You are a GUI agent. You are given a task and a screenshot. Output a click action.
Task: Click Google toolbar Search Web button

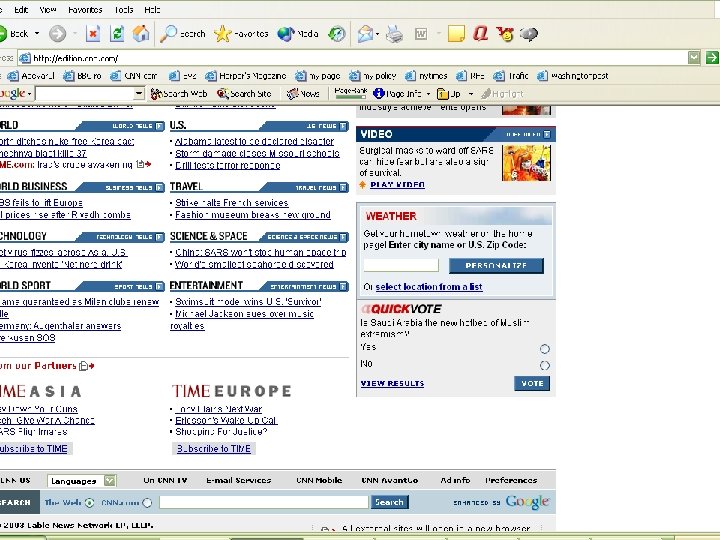[x=179, y=94]
